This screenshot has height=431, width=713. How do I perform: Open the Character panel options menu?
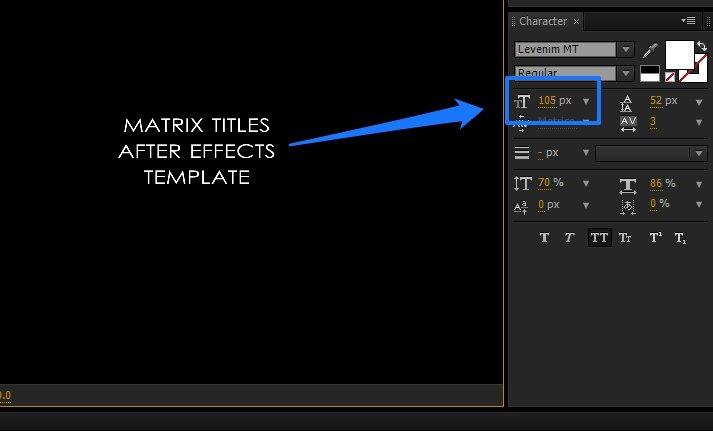[x=688, y=20]
